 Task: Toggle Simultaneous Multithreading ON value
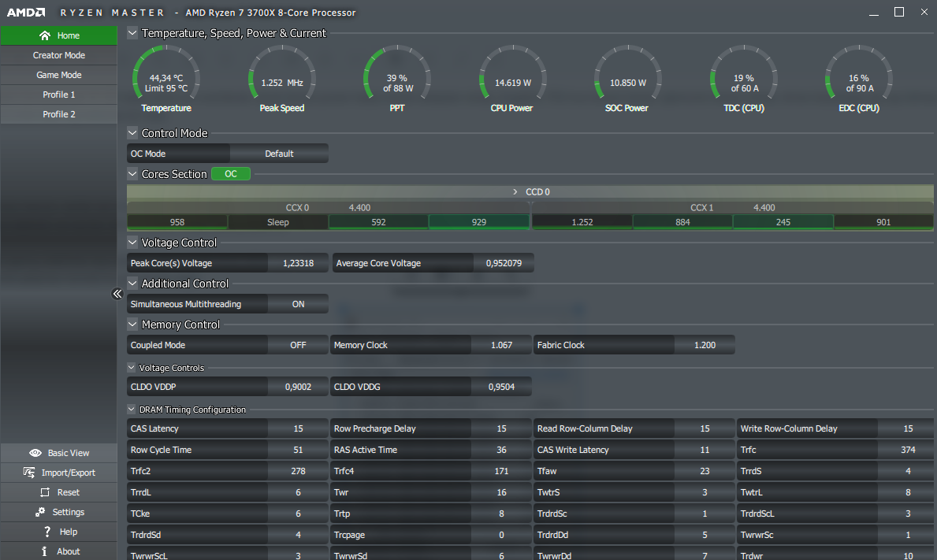point(298,304)
